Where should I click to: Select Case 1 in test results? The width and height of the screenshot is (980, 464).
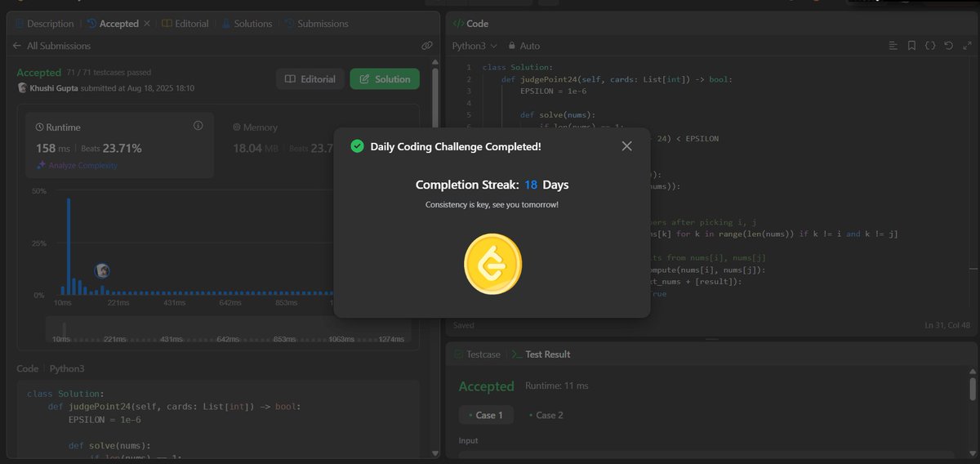(486, 415)
